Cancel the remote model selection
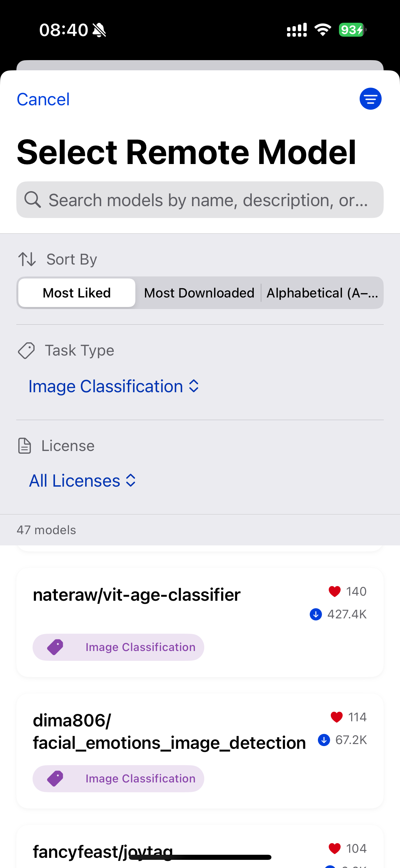Image resolution: width=400 pixels, height=868 pixels. (43, 99)
